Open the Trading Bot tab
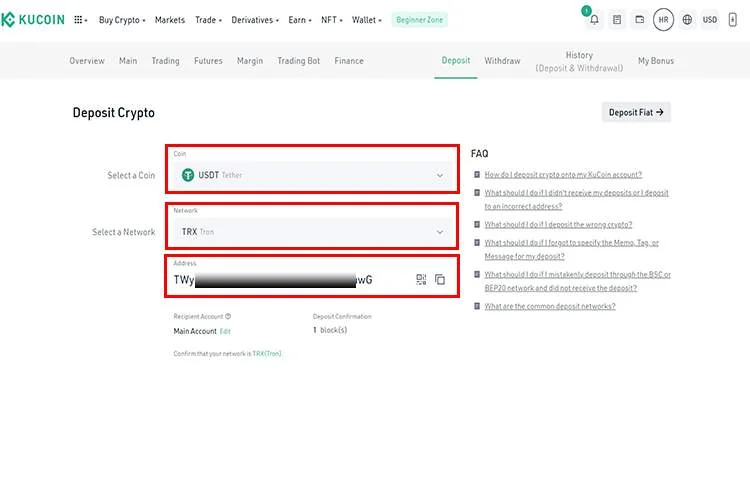The image size is (750, 500). tap(298, 61)
